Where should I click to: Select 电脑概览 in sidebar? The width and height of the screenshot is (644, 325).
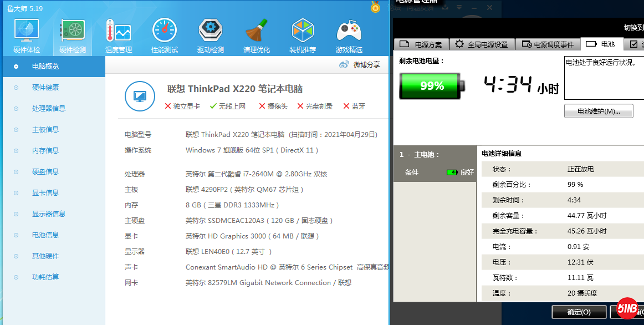pyautogui.click(x=54, y=66)
